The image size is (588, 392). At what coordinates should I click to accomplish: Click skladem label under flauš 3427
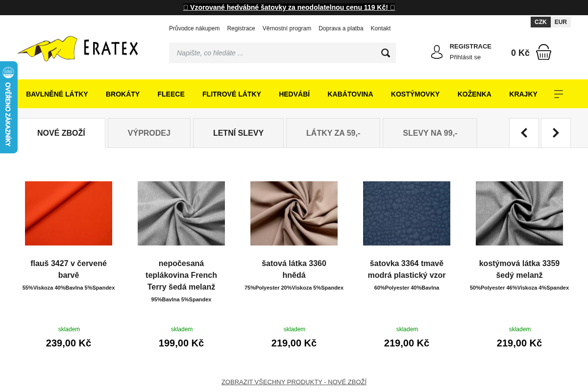coord(69,329)
